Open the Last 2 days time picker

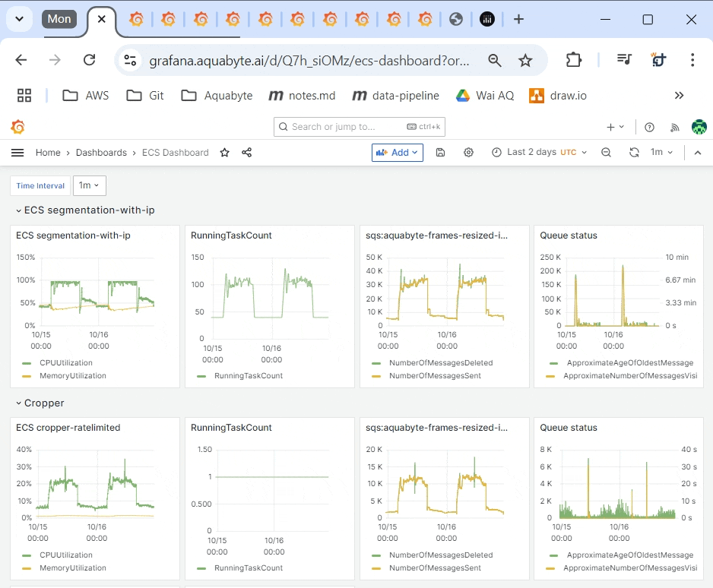point(539,153)
